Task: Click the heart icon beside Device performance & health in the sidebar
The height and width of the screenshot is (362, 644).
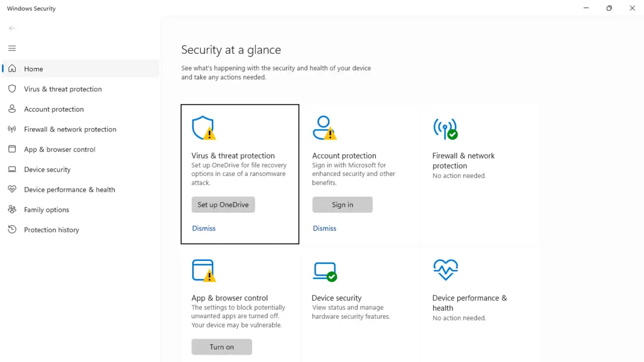Action: click(12, 189)
